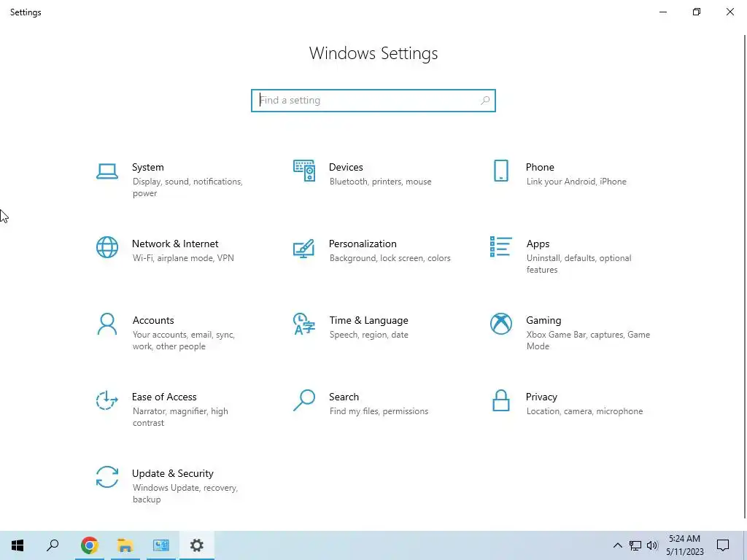Click 'Narrator, magnifier, high contrast' text
This screenshot has height=560, width=747.
pyautogui.click(x=180, y=416)
